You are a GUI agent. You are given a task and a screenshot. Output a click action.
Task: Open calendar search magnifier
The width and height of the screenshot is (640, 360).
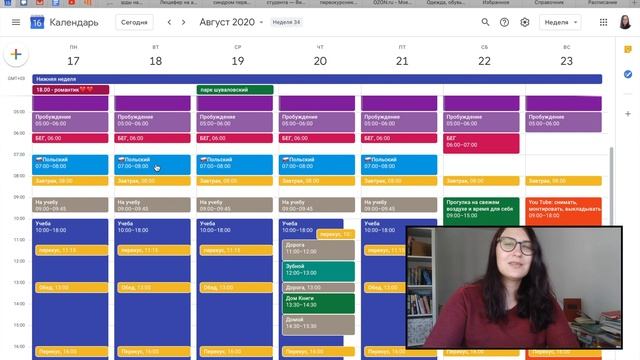click(485, 22)
